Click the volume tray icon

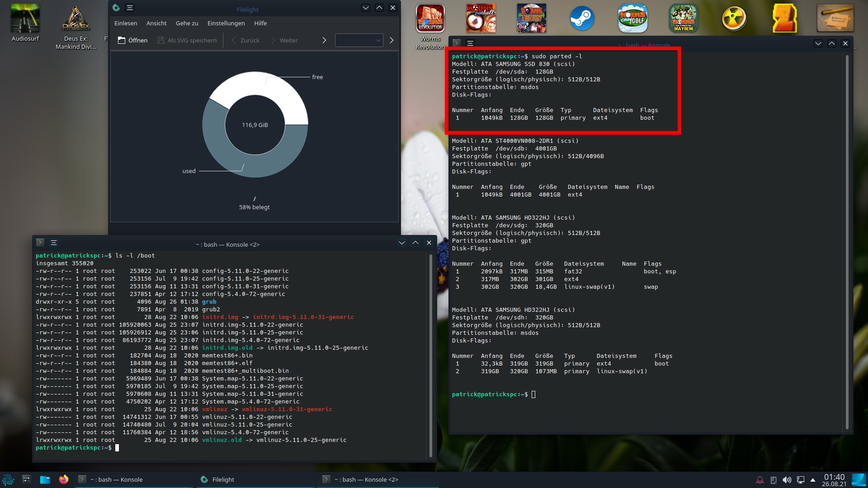(787, 480)
